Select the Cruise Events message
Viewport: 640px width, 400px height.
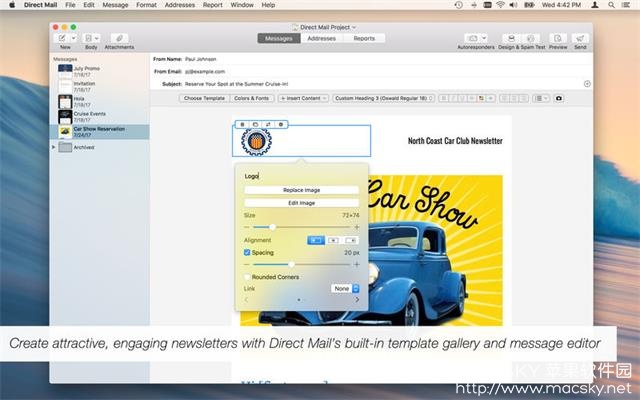coord(99,117)
